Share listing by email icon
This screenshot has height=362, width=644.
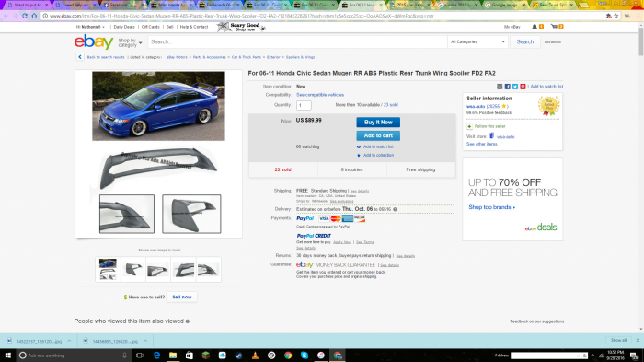pyautogui.click(x=500, y=87)
